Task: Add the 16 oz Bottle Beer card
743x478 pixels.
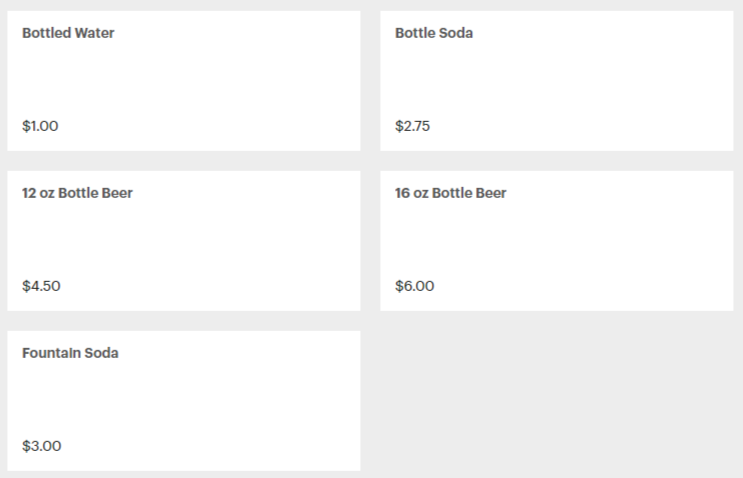Action: pos(557,241)
